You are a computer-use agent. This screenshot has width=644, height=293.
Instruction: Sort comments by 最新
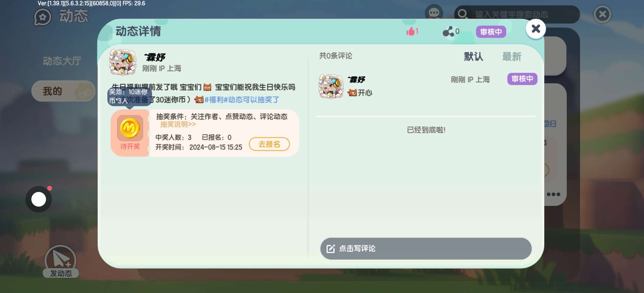click(512, 56)
